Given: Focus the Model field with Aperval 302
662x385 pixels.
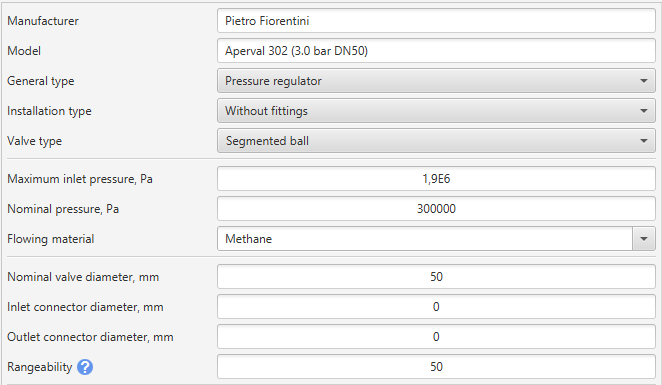Looking at the screenshot, I should click(436, 51).
